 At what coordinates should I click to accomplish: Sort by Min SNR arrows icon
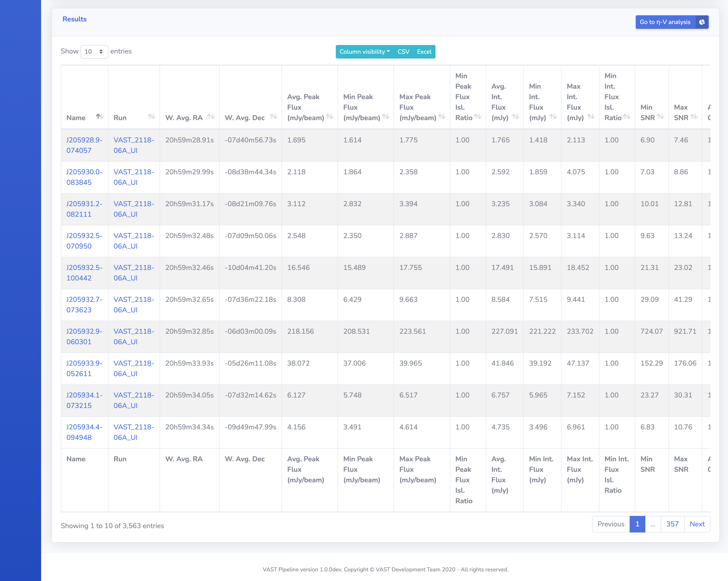click(x=660, y=116)
